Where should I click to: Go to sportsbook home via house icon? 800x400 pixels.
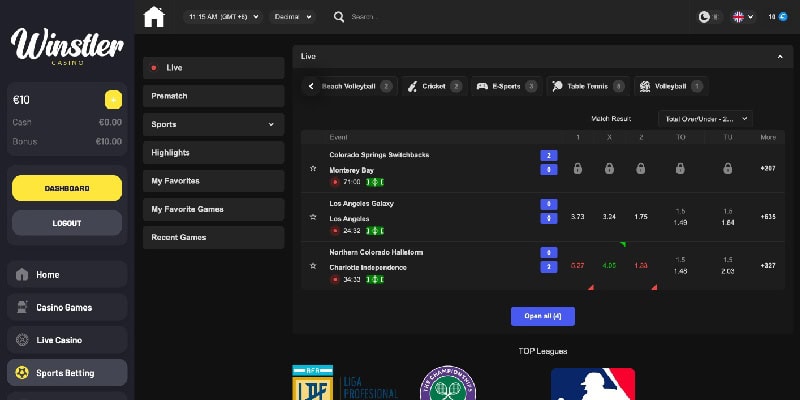coord(154,17)
